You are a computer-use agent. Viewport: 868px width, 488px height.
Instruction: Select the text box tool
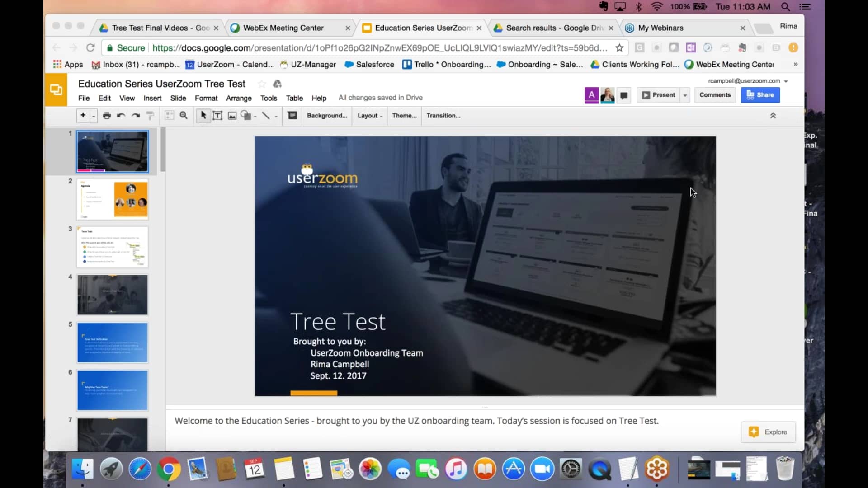(217, 116)
